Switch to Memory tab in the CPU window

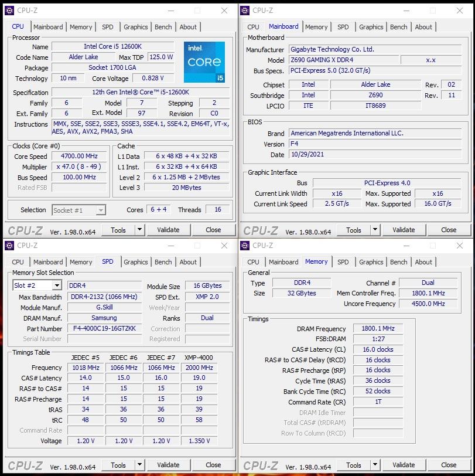[x=81, y=27]
